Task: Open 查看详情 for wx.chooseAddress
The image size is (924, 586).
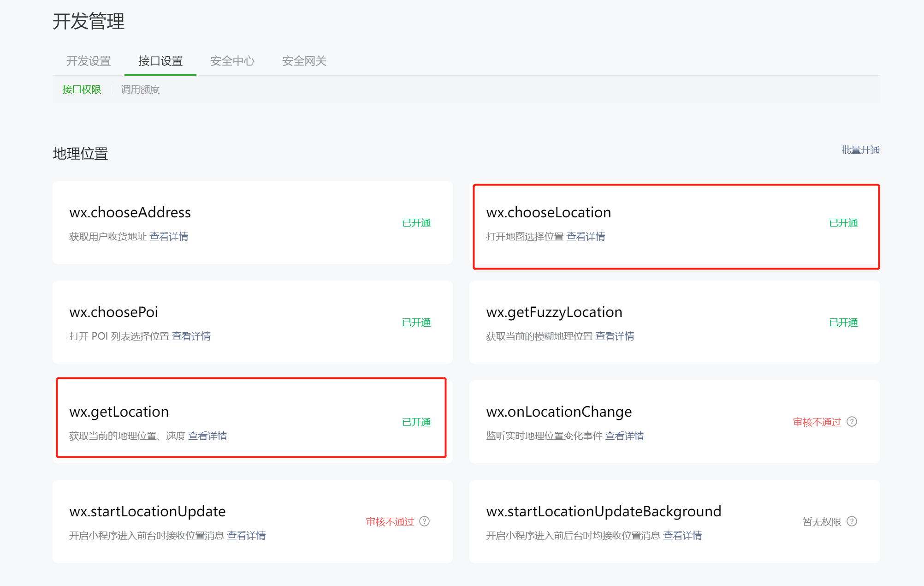Action: coord(169,237)
